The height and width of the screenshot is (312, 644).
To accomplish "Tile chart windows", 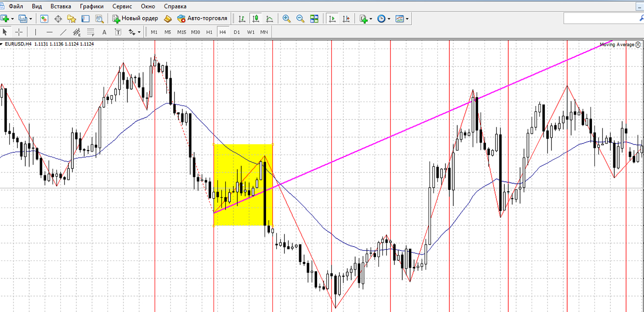I will coord(314,19).
